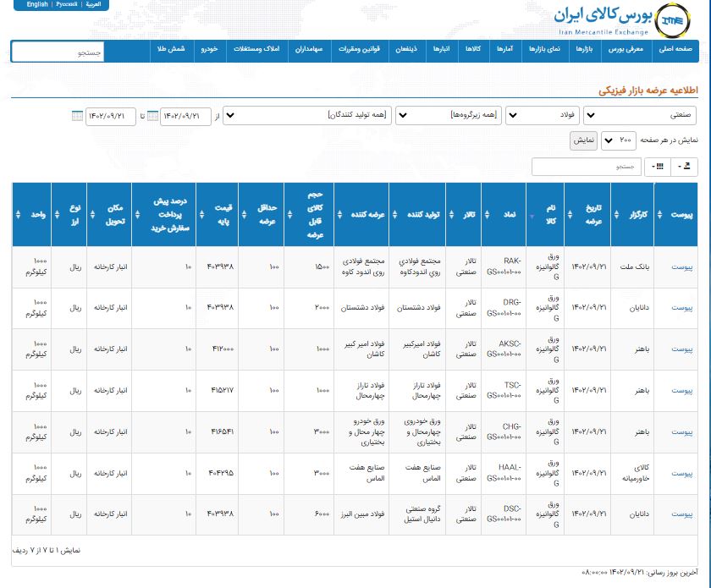Click the از (from) date input field

point(185,117)
